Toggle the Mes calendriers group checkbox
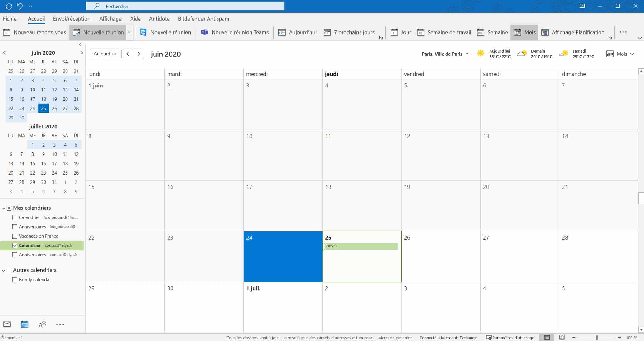Image resolution: width=644 pixels, height=341 pixels. (9, 208)
